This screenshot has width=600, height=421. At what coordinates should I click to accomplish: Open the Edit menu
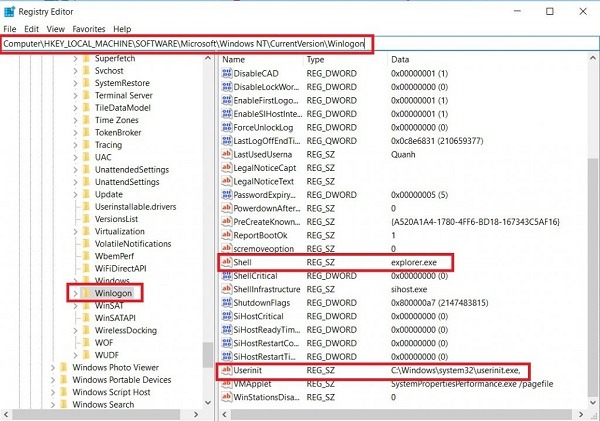[x=32, y=29]
